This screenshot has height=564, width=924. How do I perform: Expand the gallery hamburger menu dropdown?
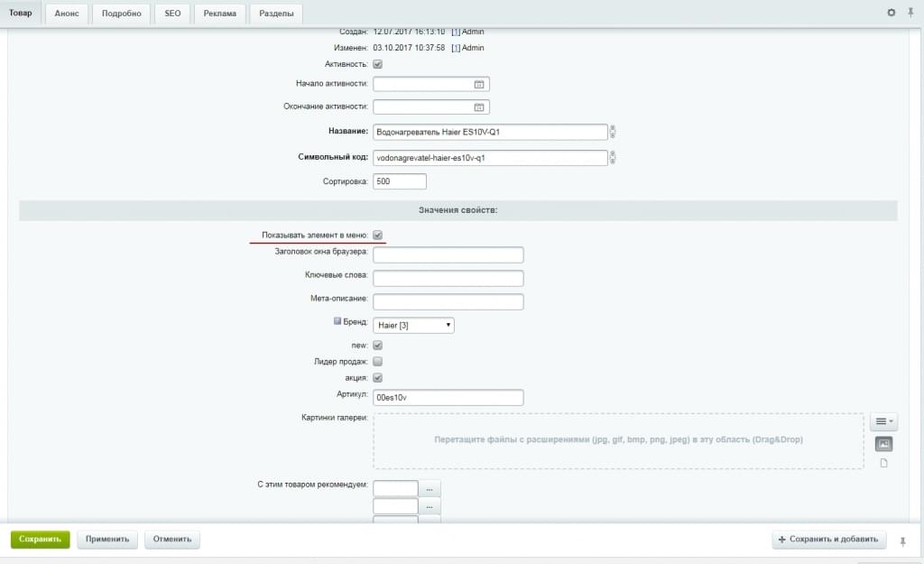pos(883,421)
